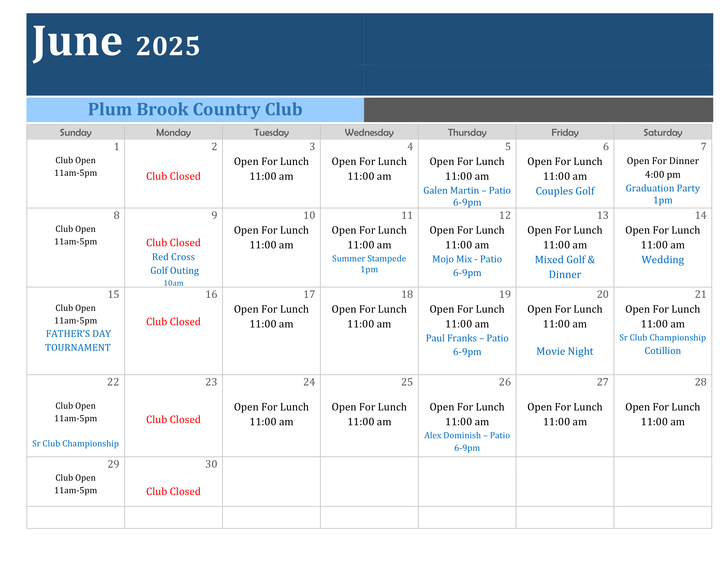Click the Couples Golf event on June 6
The width and height of the screenshot is (728, 563).
tap(565, 191)
